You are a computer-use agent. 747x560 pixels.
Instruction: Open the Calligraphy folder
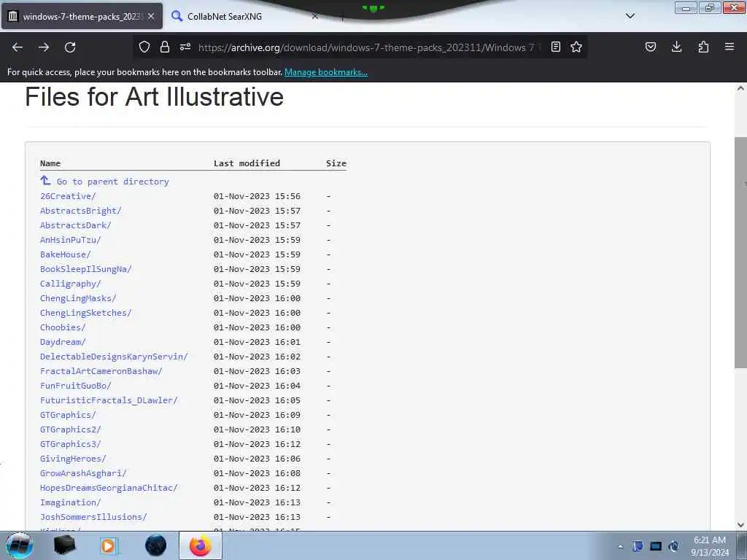tap(71, 284)
